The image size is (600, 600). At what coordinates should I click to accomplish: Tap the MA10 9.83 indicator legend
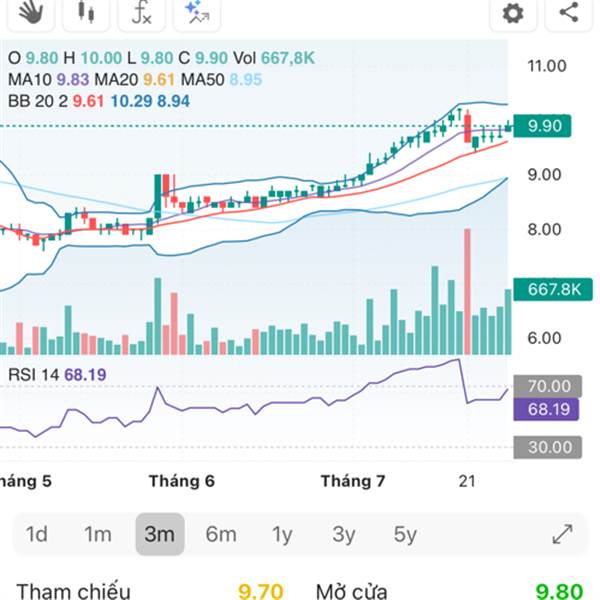click(49, 80)
